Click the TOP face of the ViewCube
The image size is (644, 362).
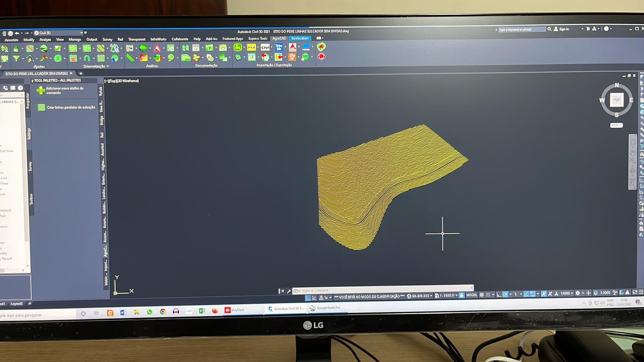616,100
